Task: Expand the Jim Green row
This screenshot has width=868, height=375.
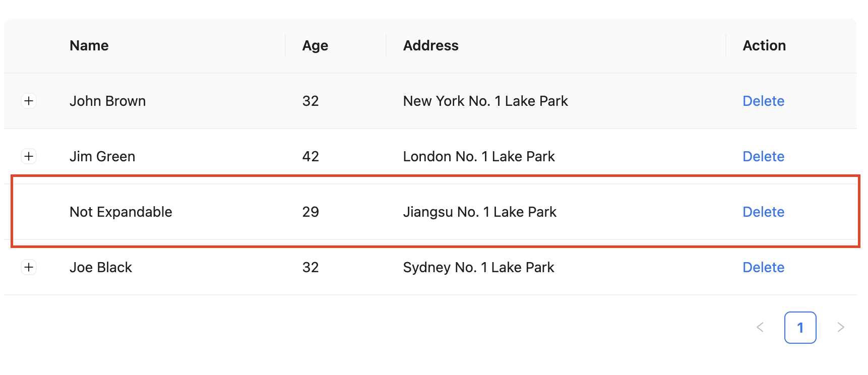Action: (x=29, y=156)
